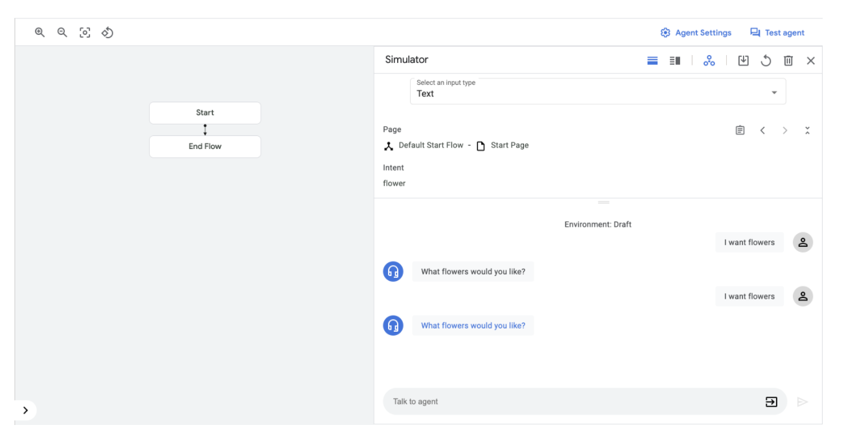868x447 pixels.
Task: Click the zoom in magnifier icon
Action: [40, 32]
